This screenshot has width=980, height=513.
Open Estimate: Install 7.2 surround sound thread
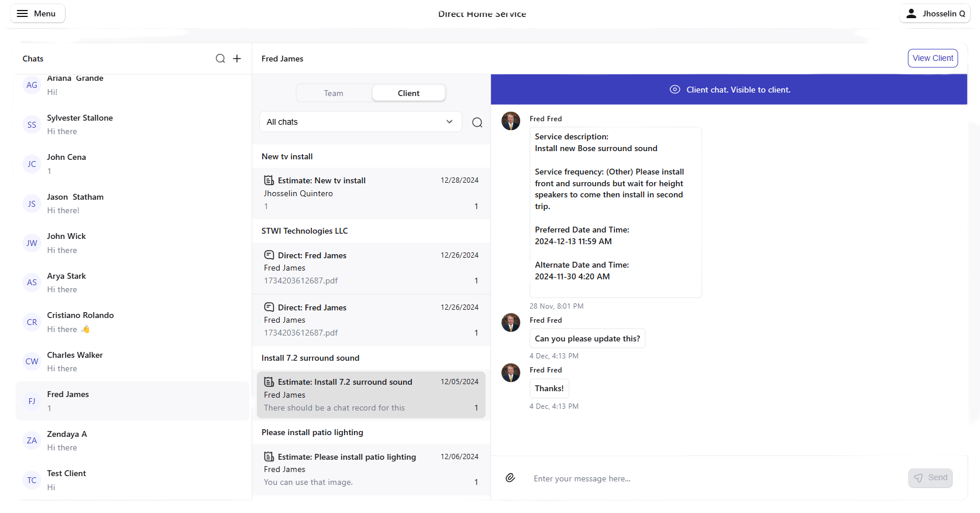(x=371, y=395)
